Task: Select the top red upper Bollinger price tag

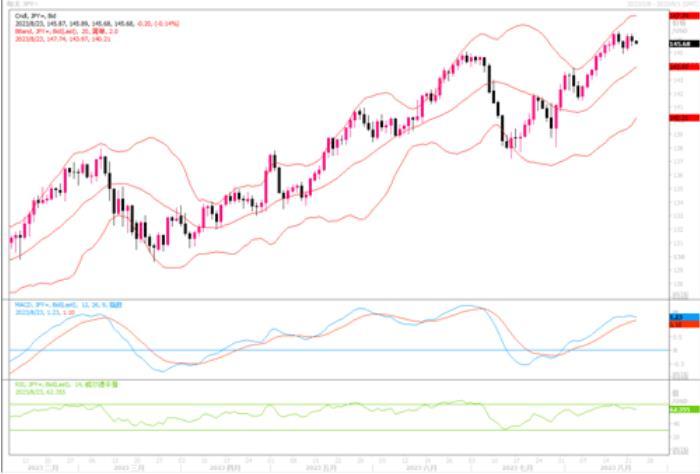Action: click(683, 16)
